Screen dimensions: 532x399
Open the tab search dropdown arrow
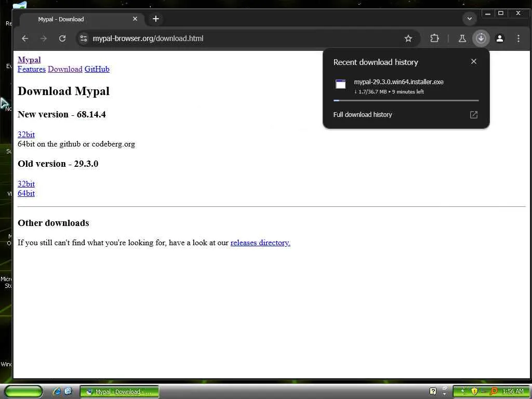point(470,19)
